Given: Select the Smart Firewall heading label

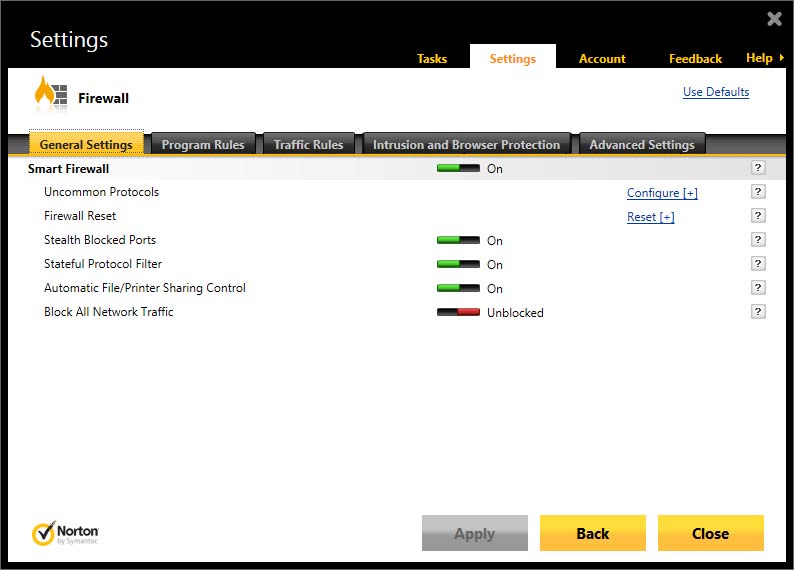Looking at the screenshot, I should [x=68, y=169].
